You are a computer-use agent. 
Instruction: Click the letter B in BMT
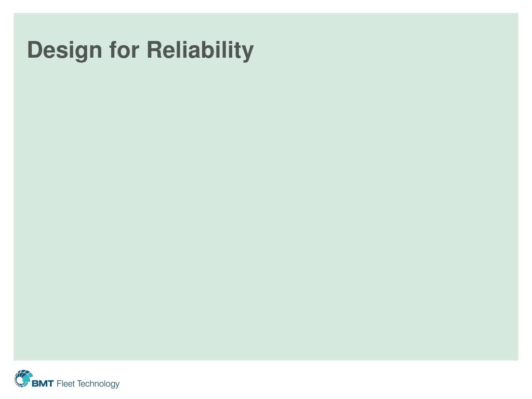[x=35, y=384]
